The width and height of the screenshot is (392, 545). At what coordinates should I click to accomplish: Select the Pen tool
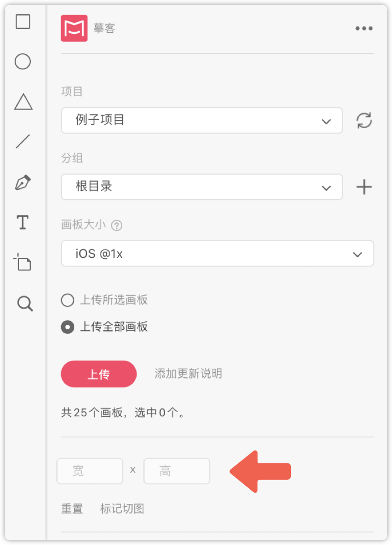coord(23,182)
